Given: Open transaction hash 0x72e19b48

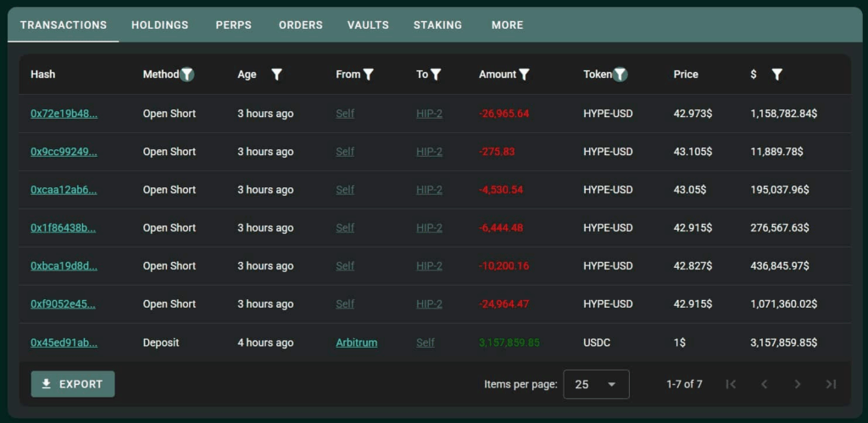Looking at the screenshot, I should click(64, 114).
